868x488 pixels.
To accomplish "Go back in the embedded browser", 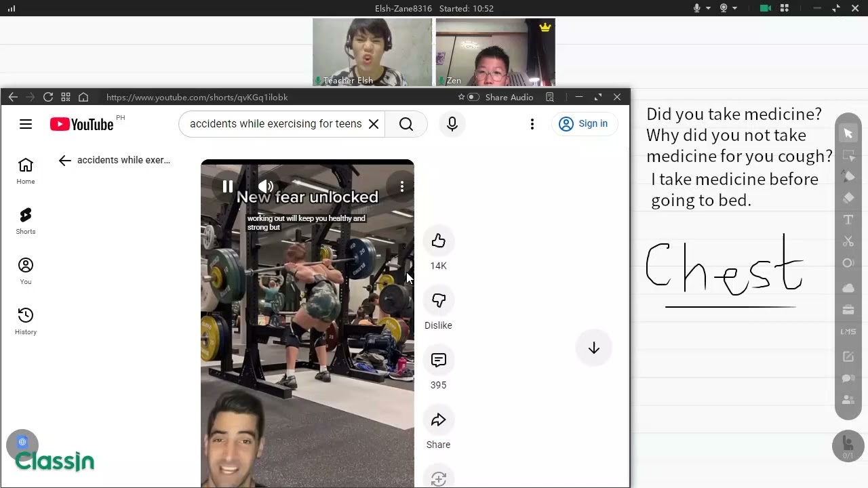I will click(13, 97).
